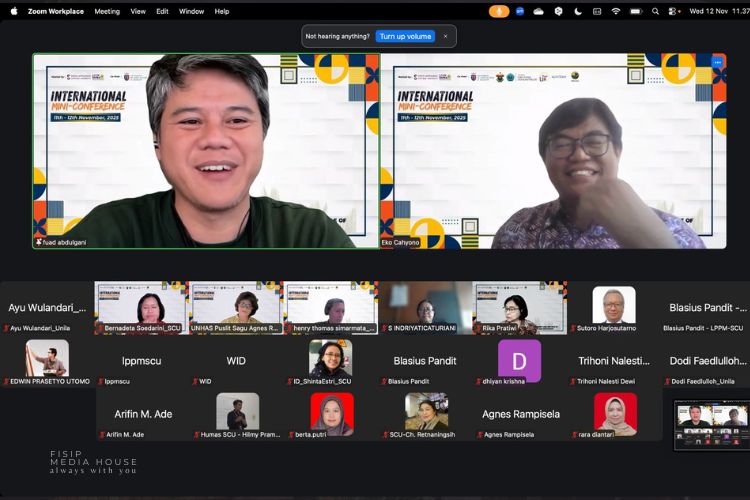Dismiss the 'Not hearing anything?' notification
750x500 pixels.
[x=445, y=36]
